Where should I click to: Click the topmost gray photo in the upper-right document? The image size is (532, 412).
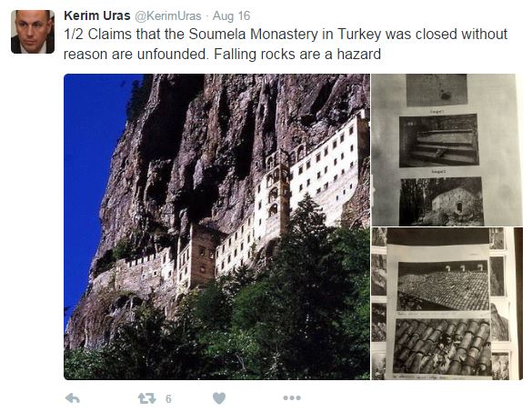click(x=437, y=90)
